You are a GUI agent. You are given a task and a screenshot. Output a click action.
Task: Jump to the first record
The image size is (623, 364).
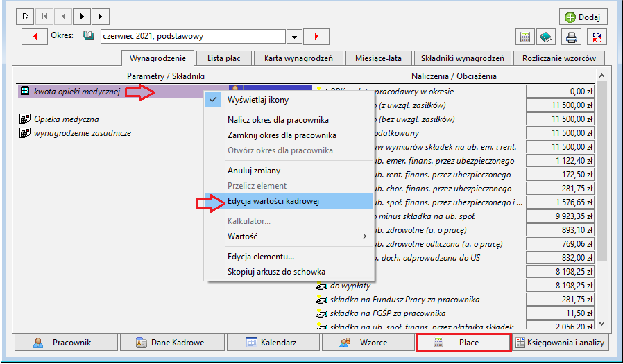point(44,16)
